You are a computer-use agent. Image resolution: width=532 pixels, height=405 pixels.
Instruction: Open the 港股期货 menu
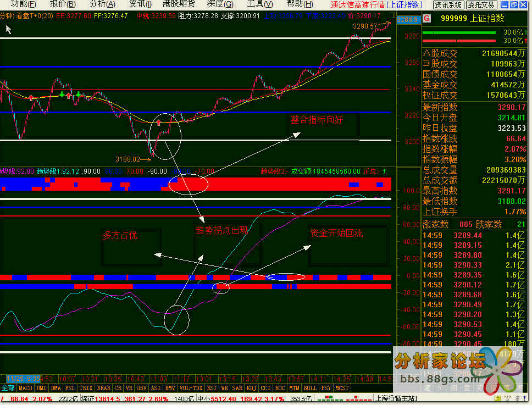tap(179, 4)
